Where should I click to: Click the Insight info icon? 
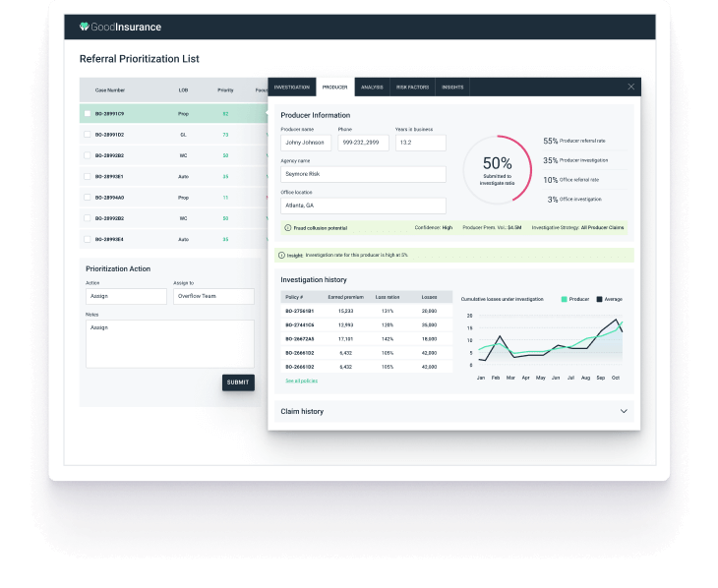pyautogui.click(x=281, y=255)
